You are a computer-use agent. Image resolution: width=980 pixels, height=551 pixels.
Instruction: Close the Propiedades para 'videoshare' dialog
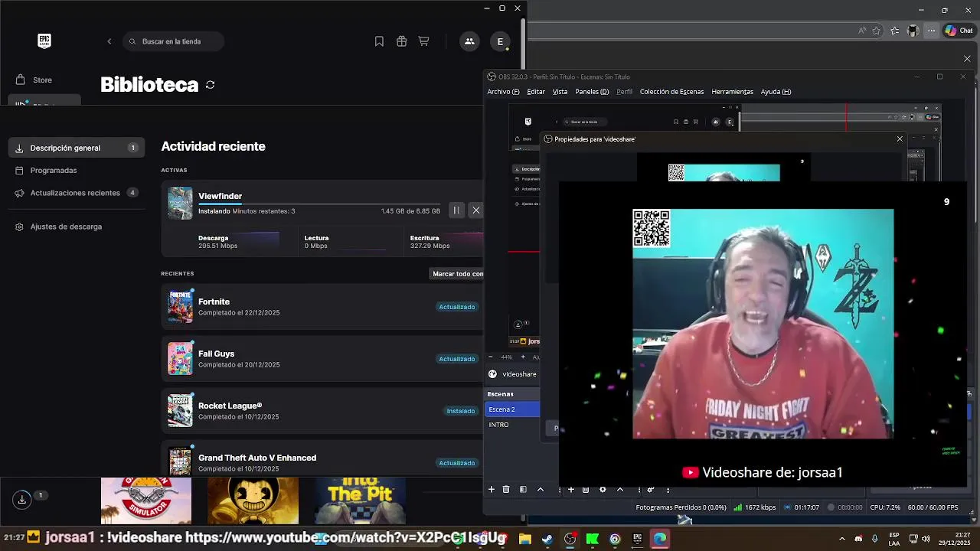900,139
